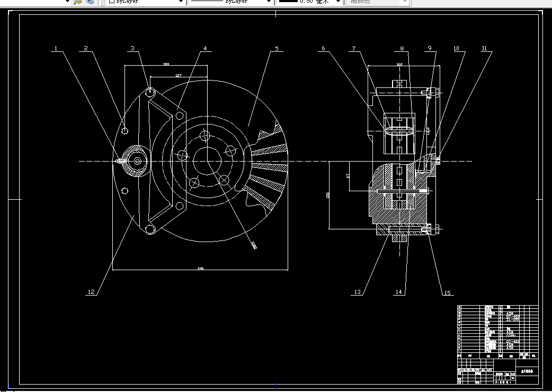Select balloon number 9 label

click(x=430, y=48)
